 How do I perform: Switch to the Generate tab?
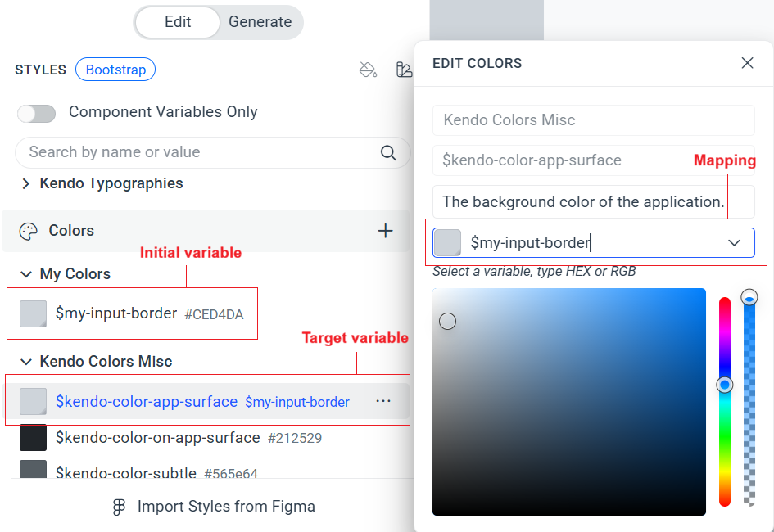pos(260,22)
